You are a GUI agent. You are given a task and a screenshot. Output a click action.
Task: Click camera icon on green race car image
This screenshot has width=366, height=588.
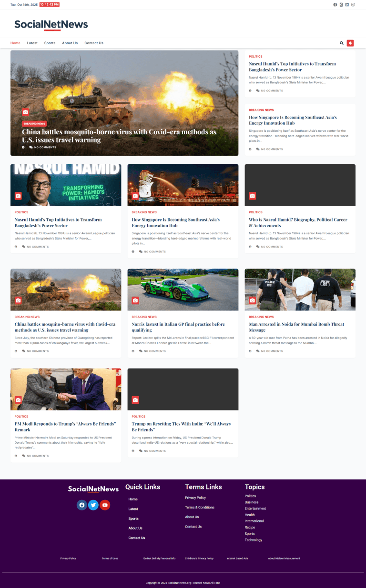point(135,300)
